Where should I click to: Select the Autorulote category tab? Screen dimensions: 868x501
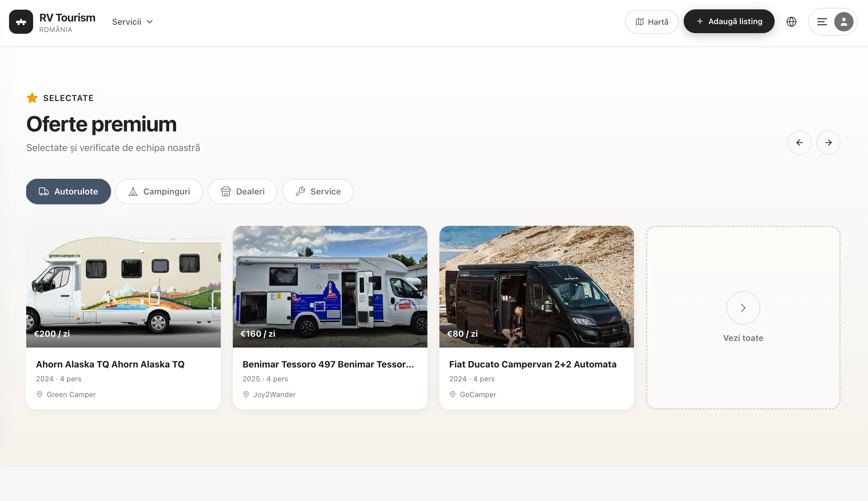(x=68, y=191)
